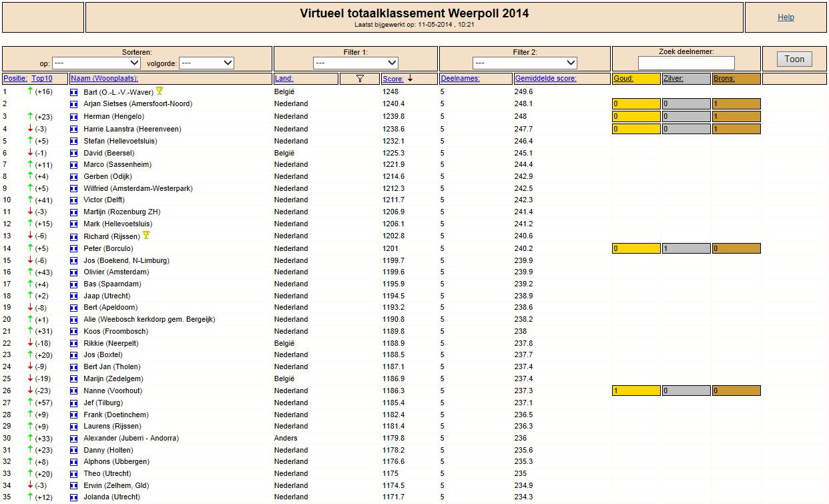Click the Toon button
This screenshot has width=829, height=504.
[x=794, y=59]
